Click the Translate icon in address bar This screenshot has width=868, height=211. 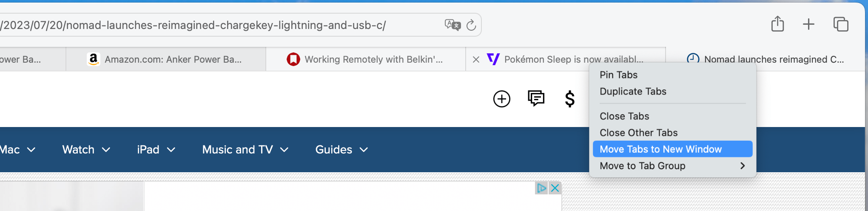click(x=452, y=25)
